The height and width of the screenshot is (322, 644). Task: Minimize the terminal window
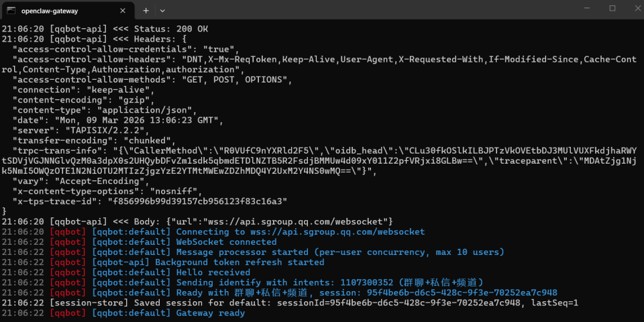pos(582,9)
